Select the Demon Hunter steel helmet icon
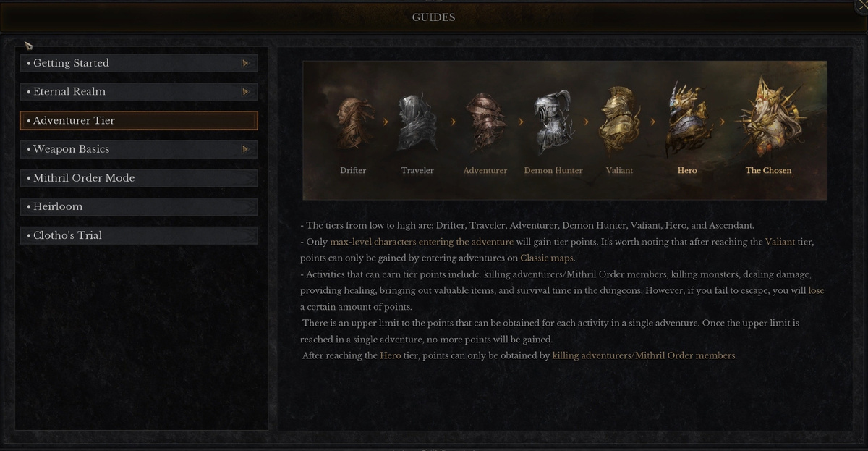 [553, 121]
